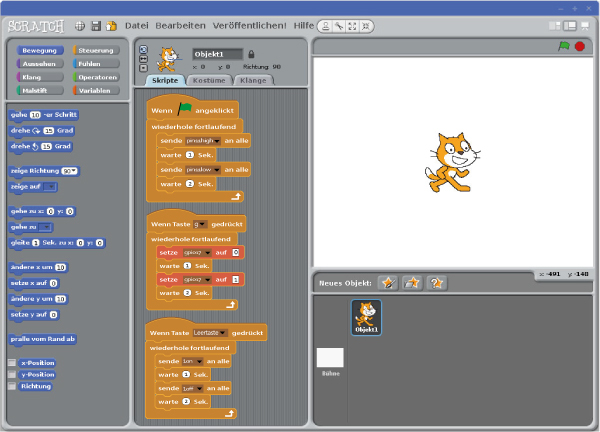Image resolution: width=600 pixels, height=432 pixels.
Task: Paint a new sprite
Action: pos(388,283)
